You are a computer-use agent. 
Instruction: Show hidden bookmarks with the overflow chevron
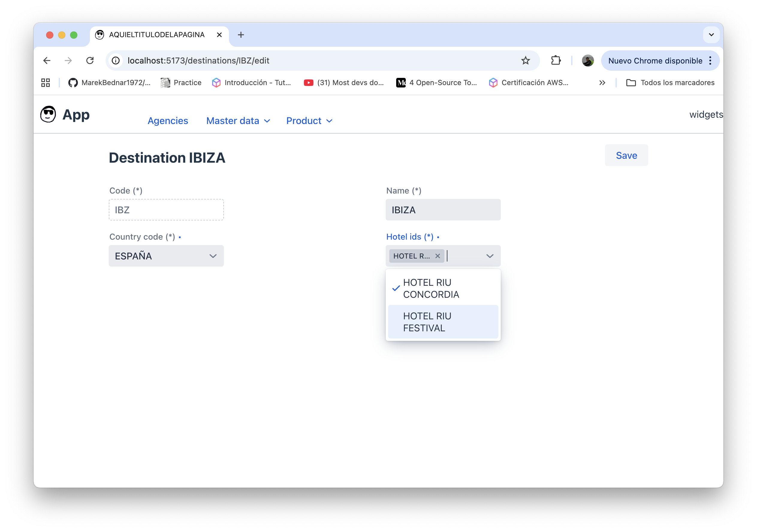tap(602, 83)
